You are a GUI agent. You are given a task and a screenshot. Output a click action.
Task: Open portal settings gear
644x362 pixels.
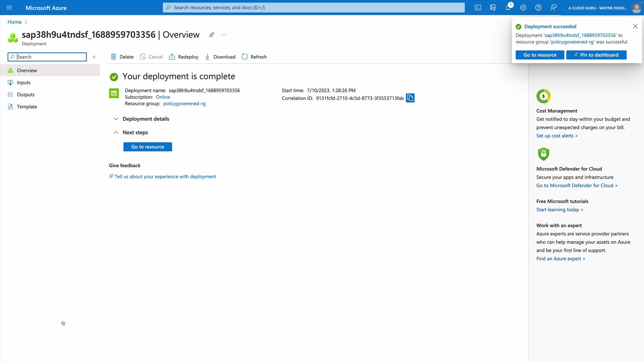tap(523, 8)
